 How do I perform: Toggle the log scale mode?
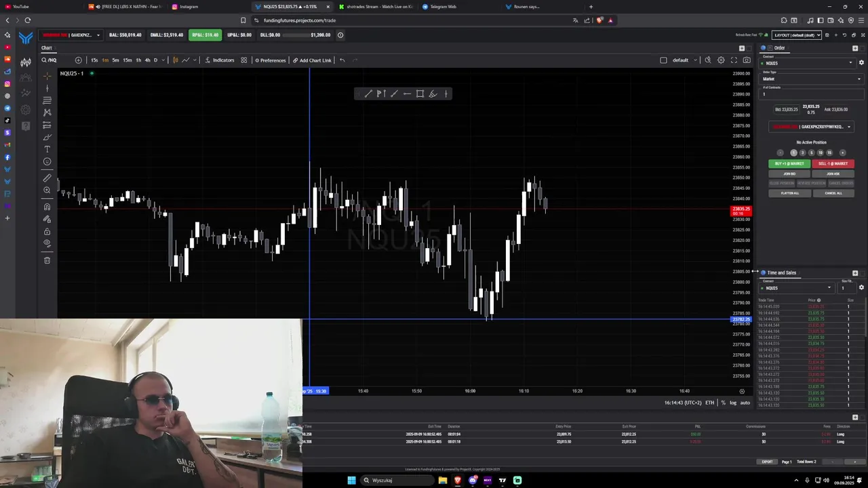tap(733, 403)
